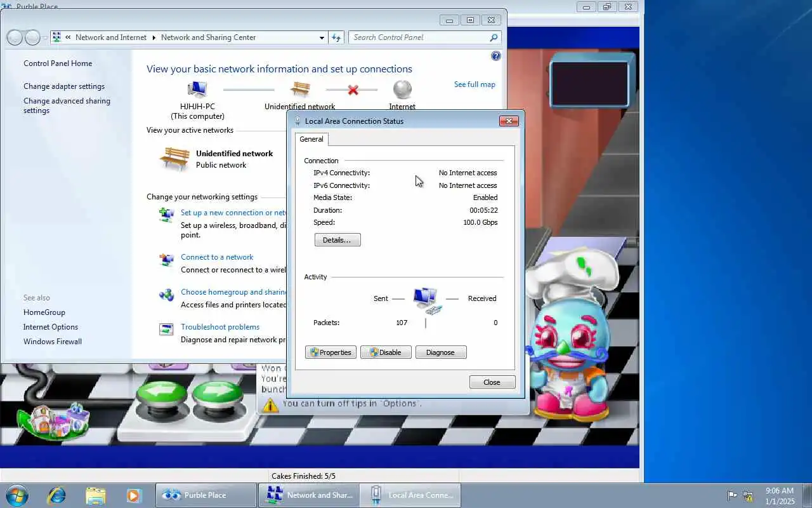Click Choose homegroup and sharing options link
The width and height of the screenshot is (812, 508).
(x=233, y=292)
